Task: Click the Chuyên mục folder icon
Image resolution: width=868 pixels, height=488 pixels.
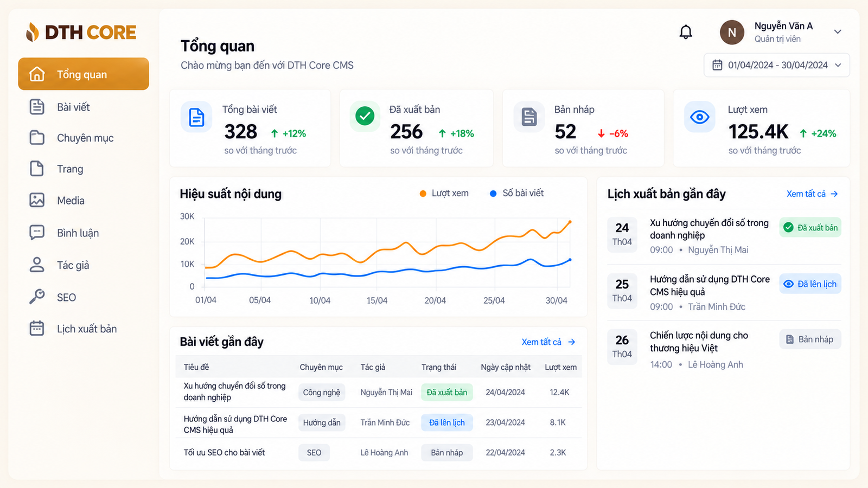Action: [x=37, y=138]
